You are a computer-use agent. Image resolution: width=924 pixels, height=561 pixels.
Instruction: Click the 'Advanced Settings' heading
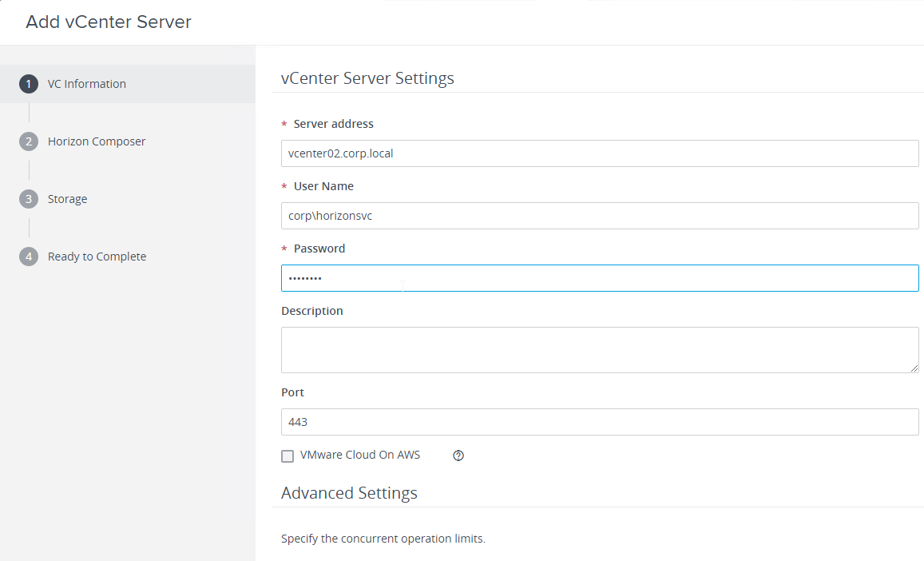coord(349,493)
